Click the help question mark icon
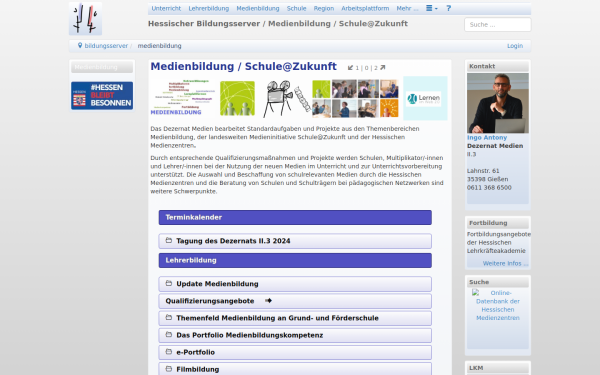 [448, 8]
